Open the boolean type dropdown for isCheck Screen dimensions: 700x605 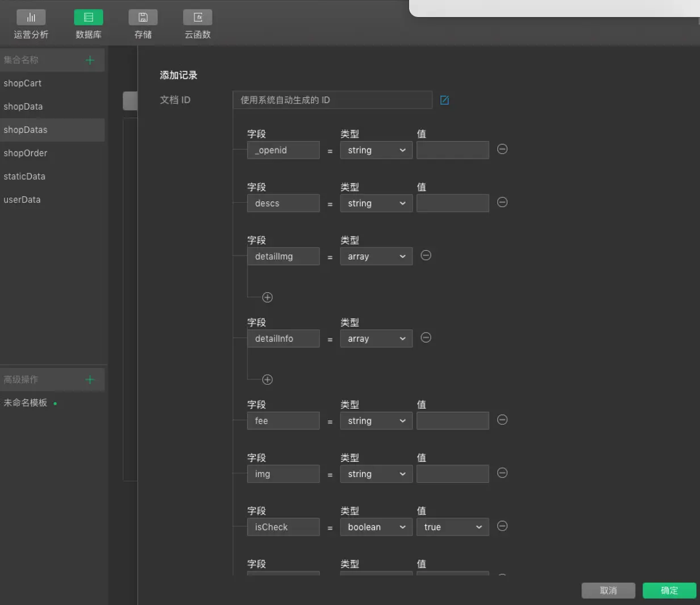(376, 527)
